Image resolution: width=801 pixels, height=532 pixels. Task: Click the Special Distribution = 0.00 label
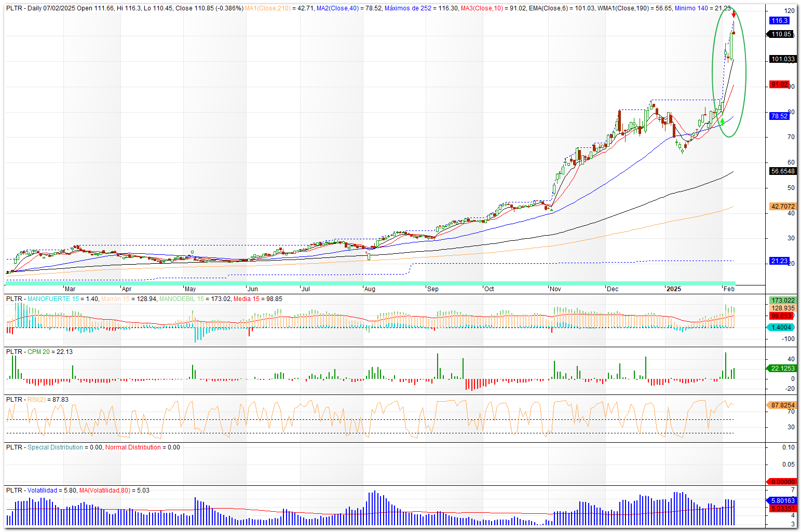pyautogui.click(x=65, y=447)
